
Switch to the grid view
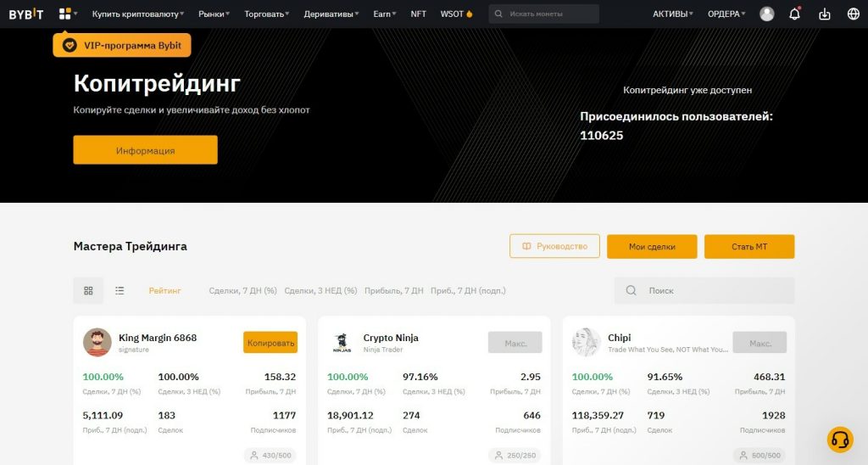[x=88, y=290]
